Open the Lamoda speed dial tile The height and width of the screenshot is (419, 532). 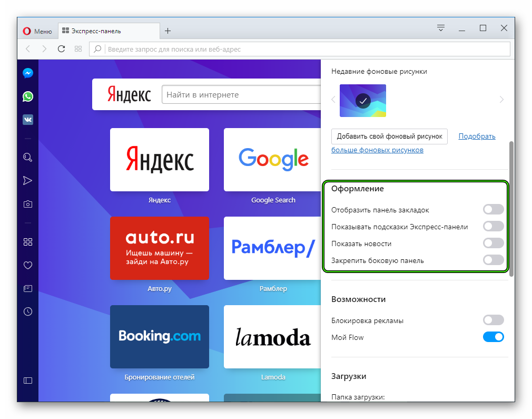[272, 337]
